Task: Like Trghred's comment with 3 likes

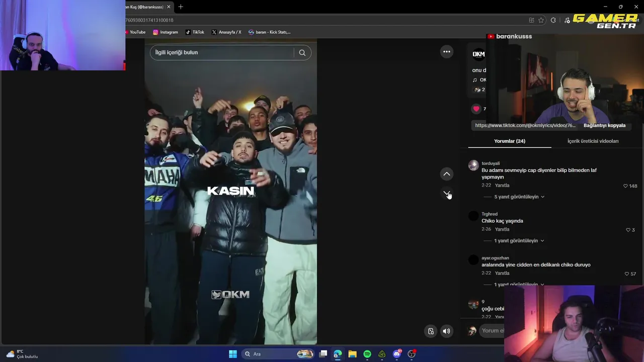Action: (x=627, y=230)
